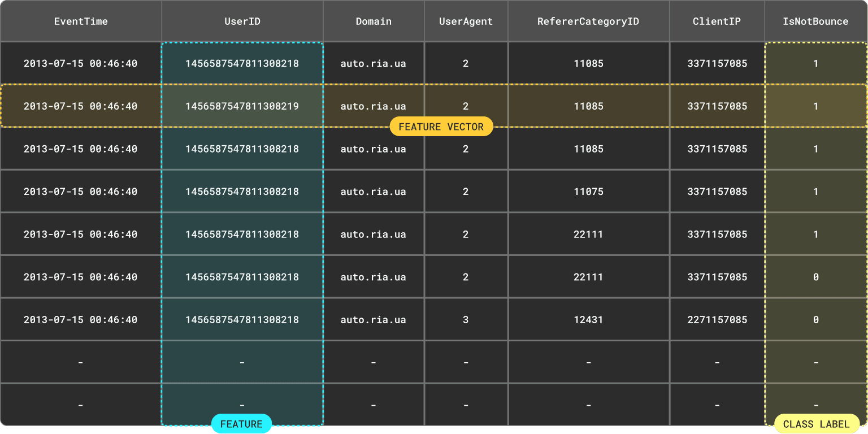Click the first row's RefererCategoryID 11085 cell
Image resolution: width=868 pixels, height=434 pixels.
click(x=588, y=63)
